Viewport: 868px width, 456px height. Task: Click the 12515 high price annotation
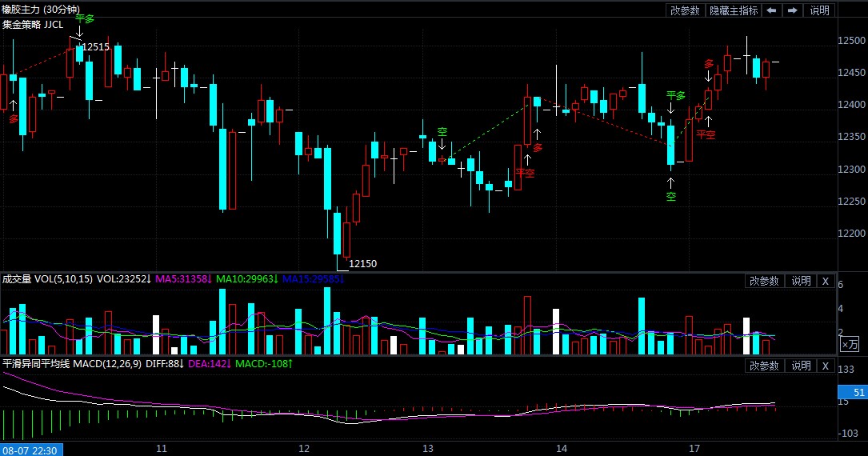pyautogui.click(x=96, y=47)
